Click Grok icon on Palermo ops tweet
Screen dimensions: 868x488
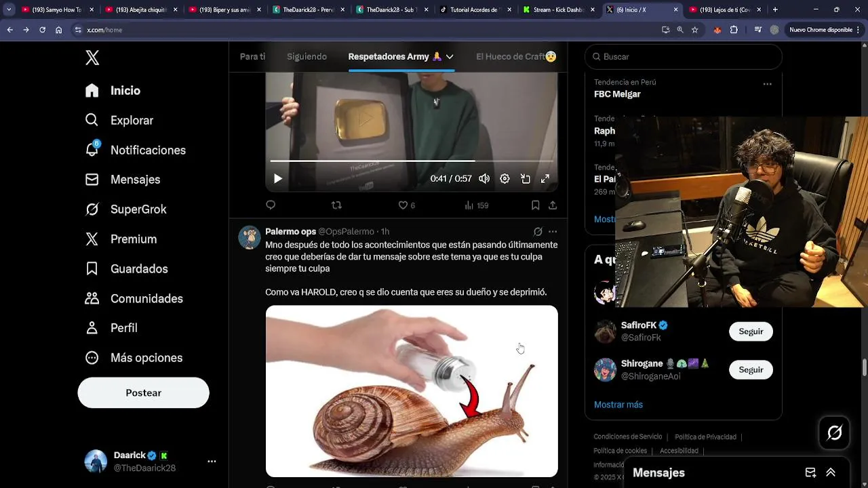coord(538,232)
